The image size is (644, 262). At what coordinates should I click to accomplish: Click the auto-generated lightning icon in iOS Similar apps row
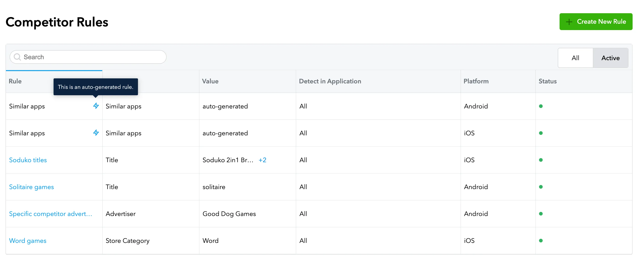[96, 133]
